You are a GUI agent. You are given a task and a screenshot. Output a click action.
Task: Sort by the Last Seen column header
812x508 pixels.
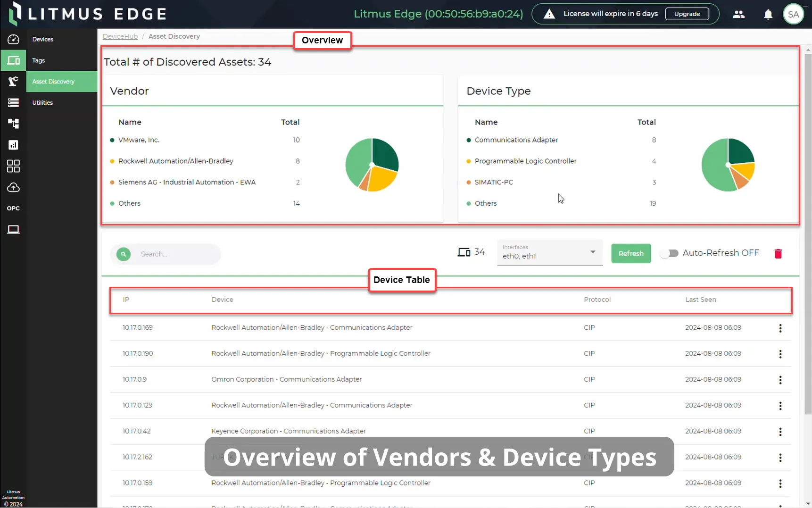pyautogui.click(x=701, y=300)
